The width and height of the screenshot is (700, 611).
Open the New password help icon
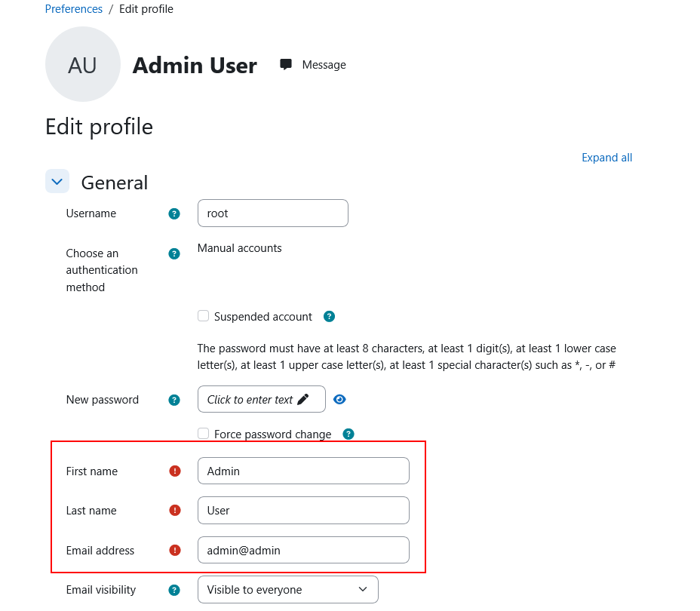tap(174, 400)
